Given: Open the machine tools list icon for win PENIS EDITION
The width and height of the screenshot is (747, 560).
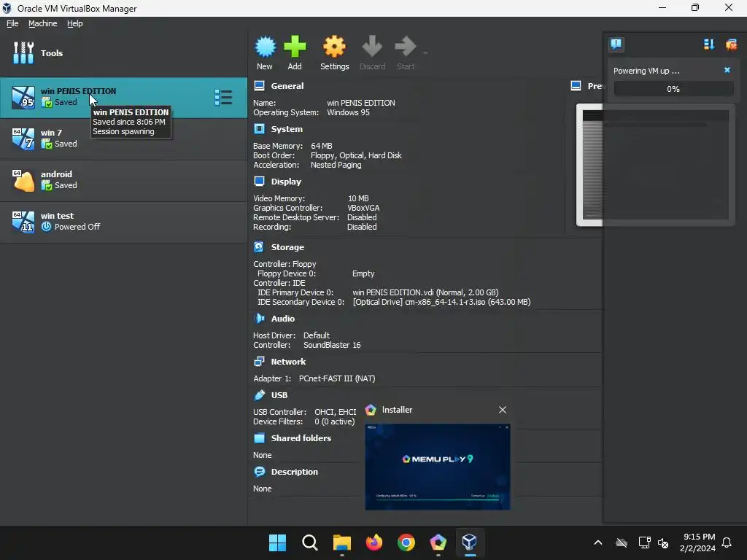Looking at the screenshot, I should pos(223,98).
